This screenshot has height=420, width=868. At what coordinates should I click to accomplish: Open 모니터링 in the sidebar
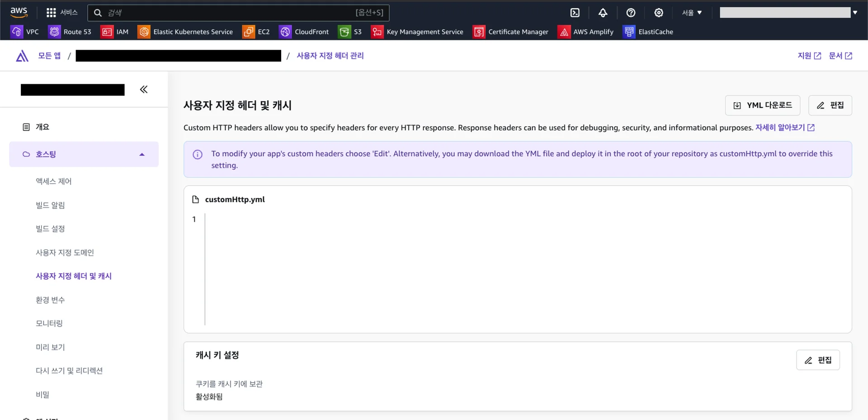[x=49, y=324]
